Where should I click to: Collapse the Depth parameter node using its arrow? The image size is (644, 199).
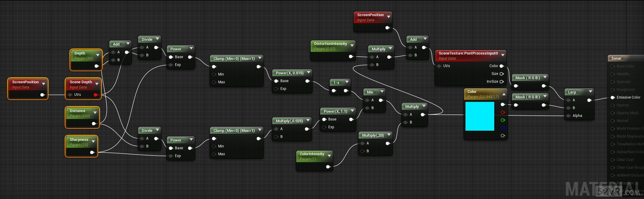[98, 55]
